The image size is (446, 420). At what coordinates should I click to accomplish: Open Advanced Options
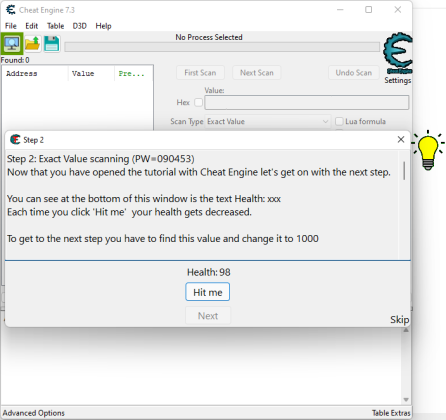34,413
